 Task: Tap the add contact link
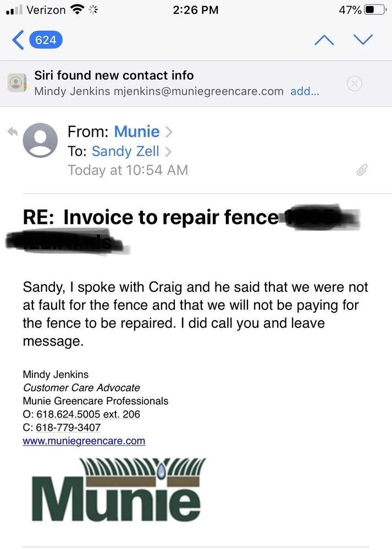tap(304, 91)
